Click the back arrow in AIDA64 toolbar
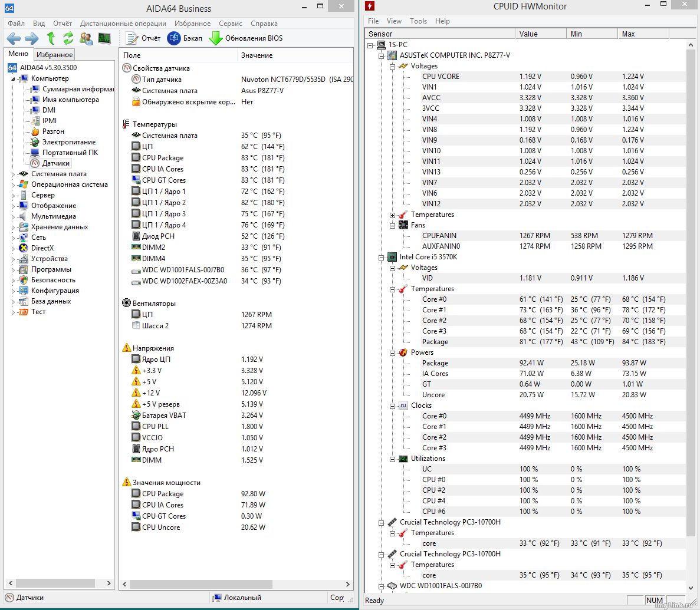 pyautogui.click(x=14, y=39)
